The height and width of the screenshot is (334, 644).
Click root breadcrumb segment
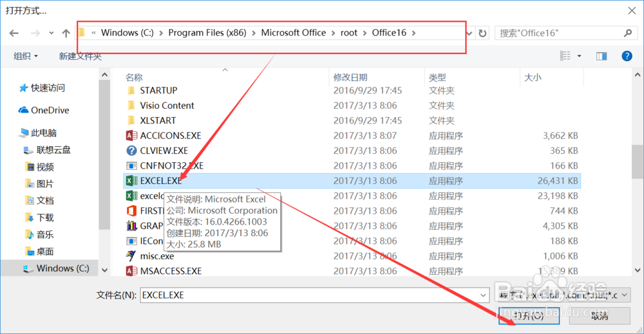coord(349,33)
